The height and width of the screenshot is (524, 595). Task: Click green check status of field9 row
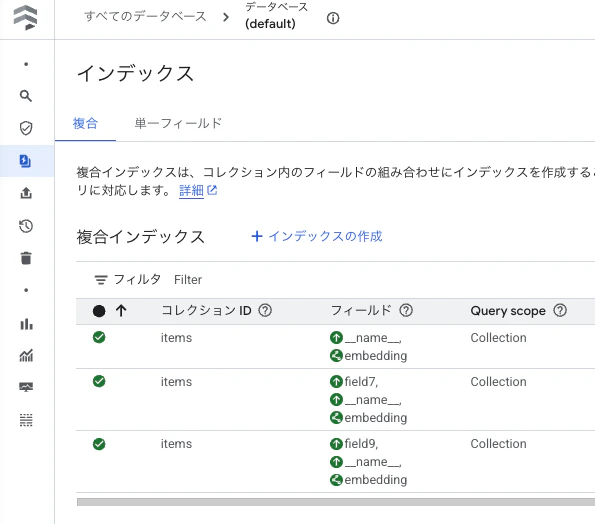click(99, 444)
